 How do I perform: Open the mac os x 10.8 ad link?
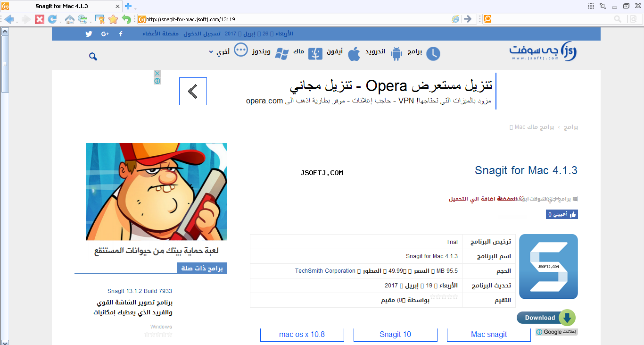click(302, 335)
